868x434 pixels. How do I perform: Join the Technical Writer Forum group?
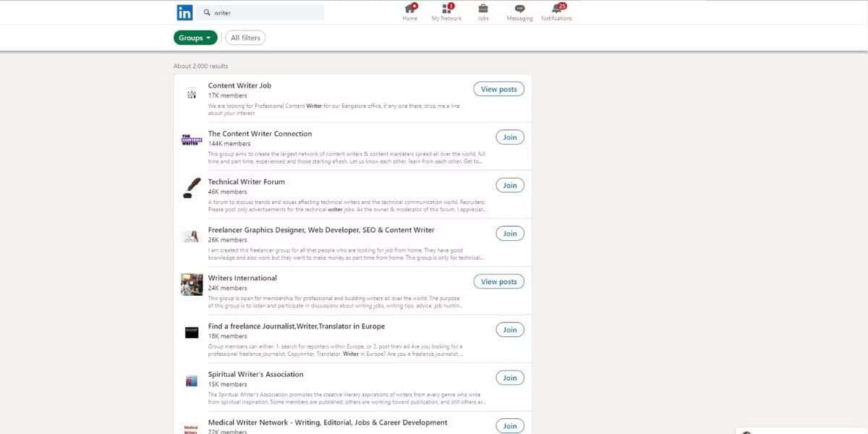click(510, 185)
